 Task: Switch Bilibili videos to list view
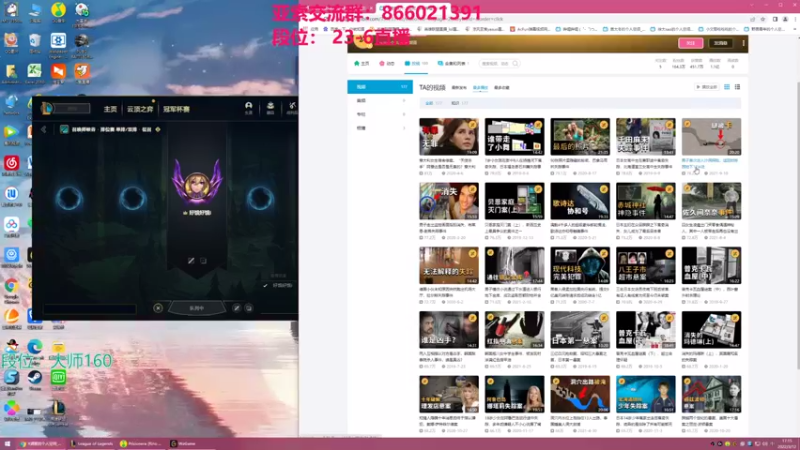click(737, 87)
